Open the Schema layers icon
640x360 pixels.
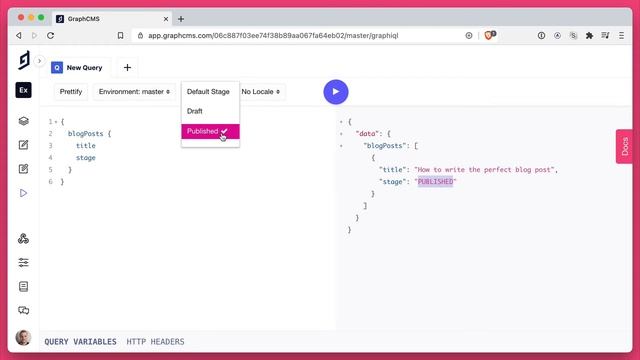(x=24, y=121)
